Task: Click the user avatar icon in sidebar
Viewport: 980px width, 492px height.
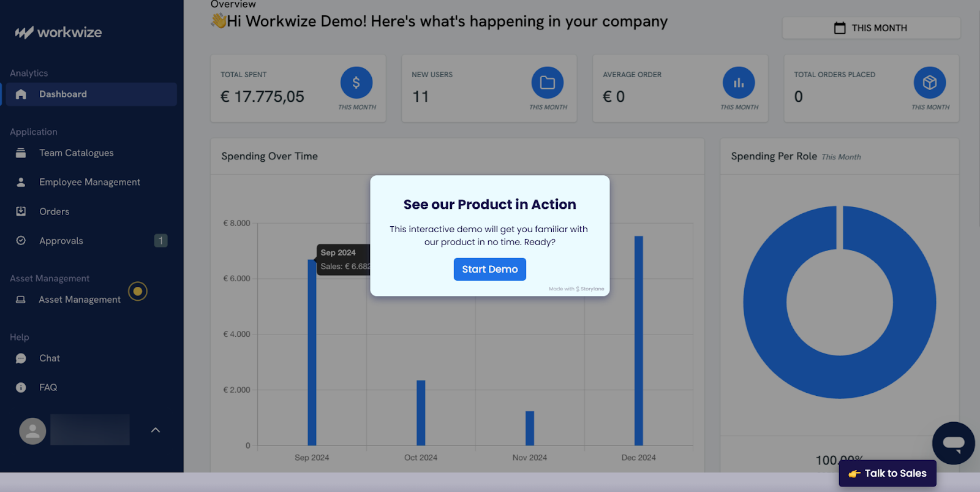Action: click(x=32, y=431)
